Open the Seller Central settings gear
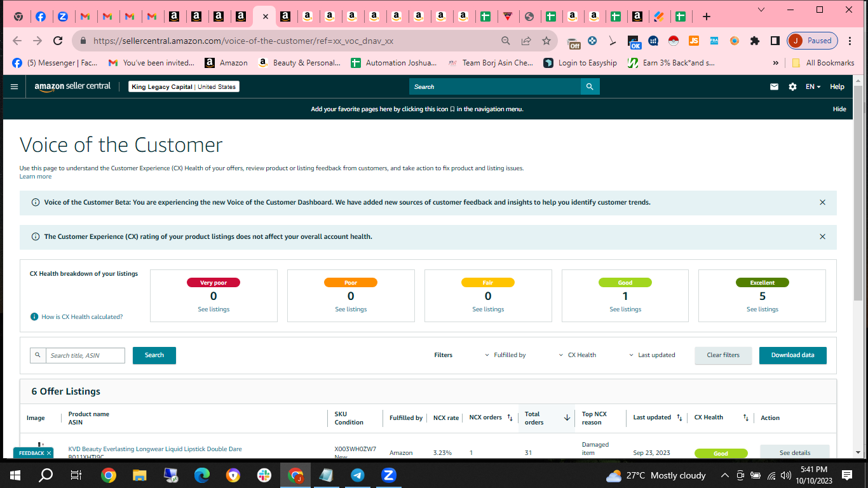 (x=792, y=87)
